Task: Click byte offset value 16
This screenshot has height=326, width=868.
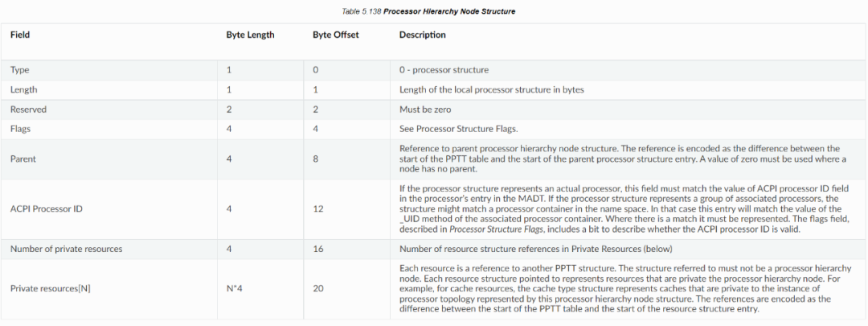Action: point(317,249)
